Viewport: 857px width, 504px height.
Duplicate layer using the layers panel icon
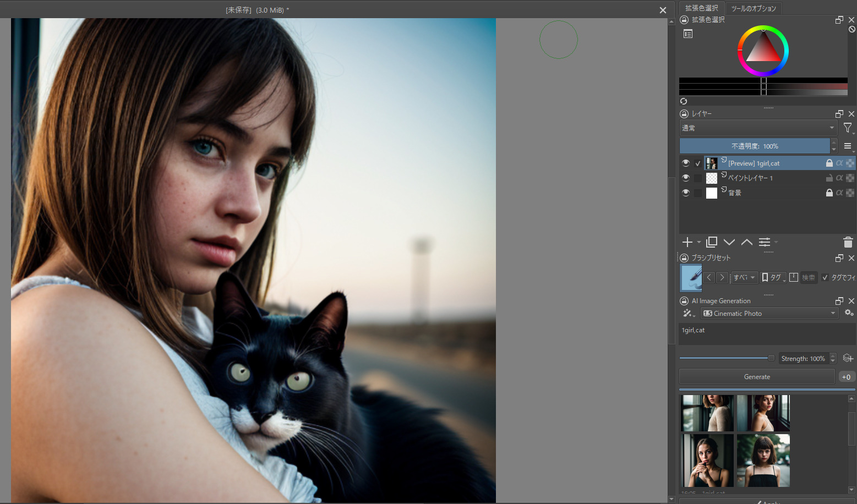tap(712, 242)
